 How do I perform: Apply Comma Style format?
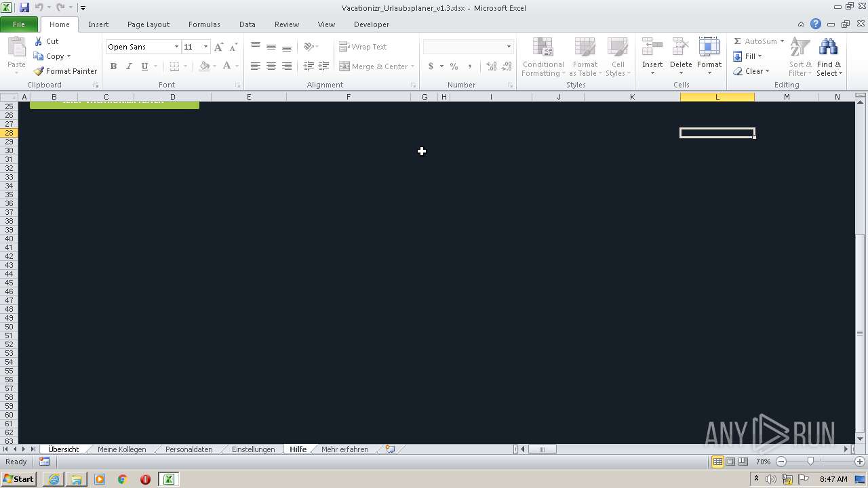pyautogui.click(x=470, y=66)
